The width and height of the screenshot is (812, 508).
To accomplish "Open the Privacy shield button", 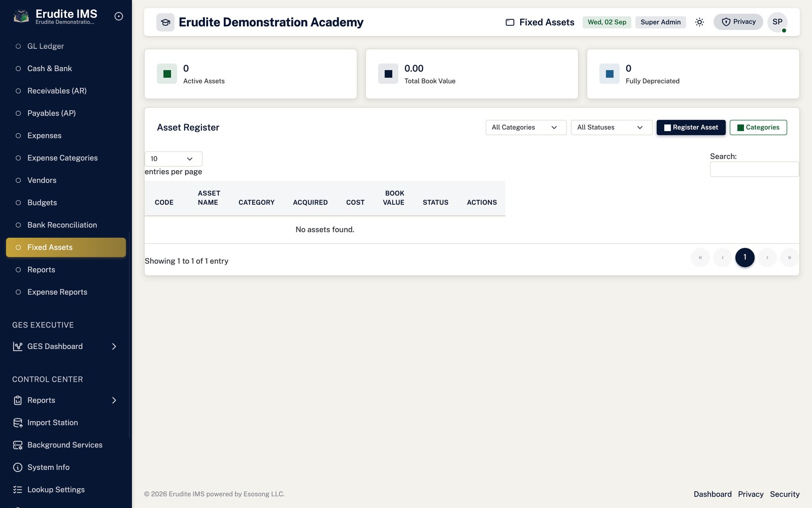I will (x=738, y=22).
